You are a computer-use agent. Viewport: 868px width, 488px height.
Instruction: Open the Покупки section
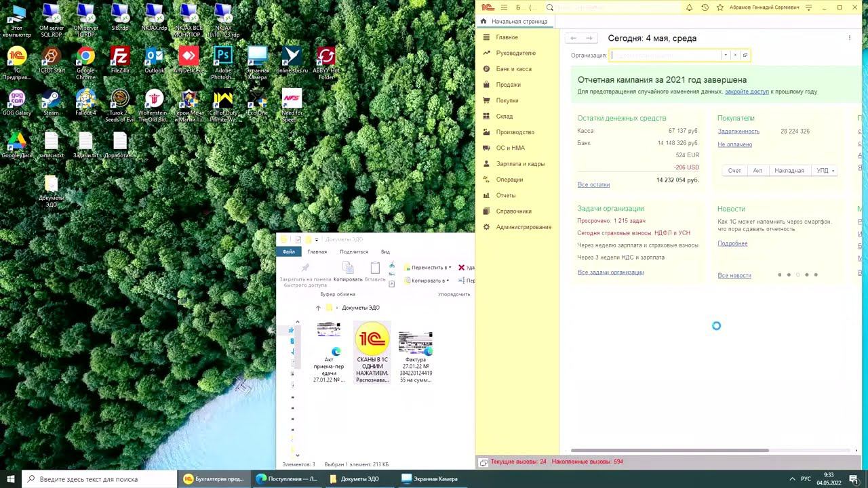(x=507, y=100)
